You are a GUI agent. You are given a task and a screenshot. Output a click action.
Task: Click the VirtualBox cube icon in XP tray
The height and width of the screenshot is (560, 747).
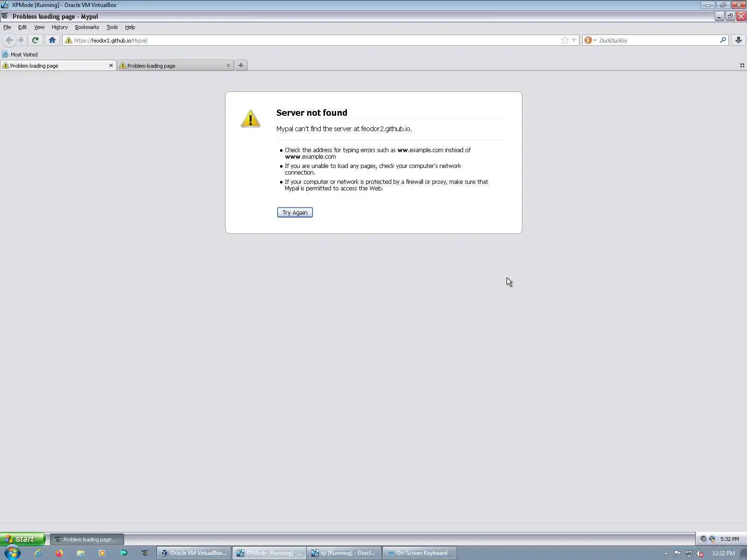(x=712, y=539)
